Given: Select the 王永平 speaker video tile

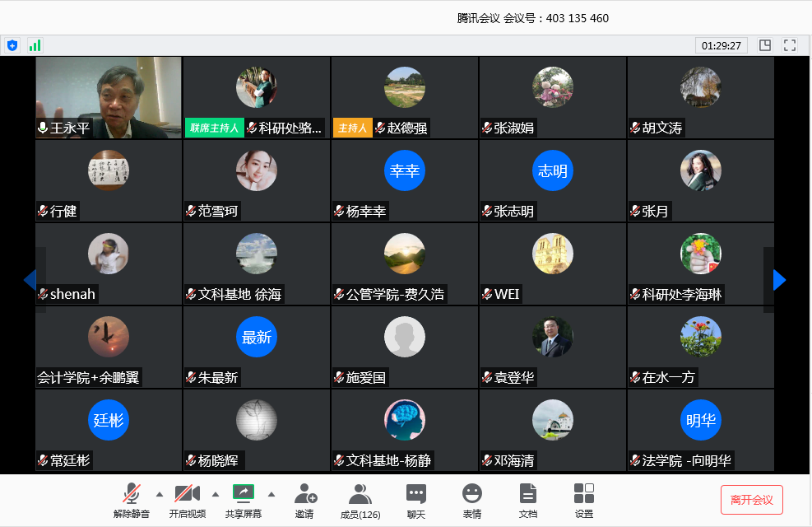Looking at the screenshot, I should [109, 96].
